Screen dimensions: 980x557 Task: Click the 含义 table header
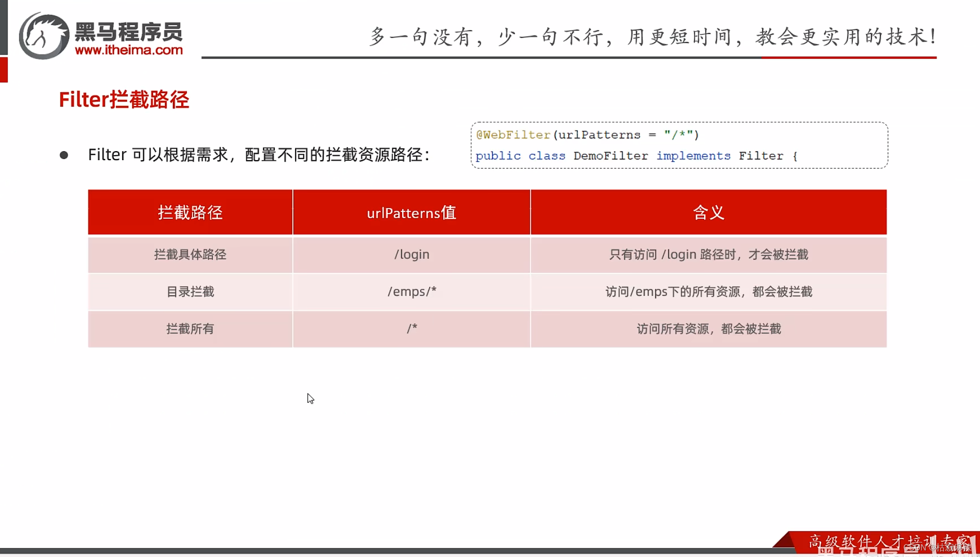[x=709, y=212]
